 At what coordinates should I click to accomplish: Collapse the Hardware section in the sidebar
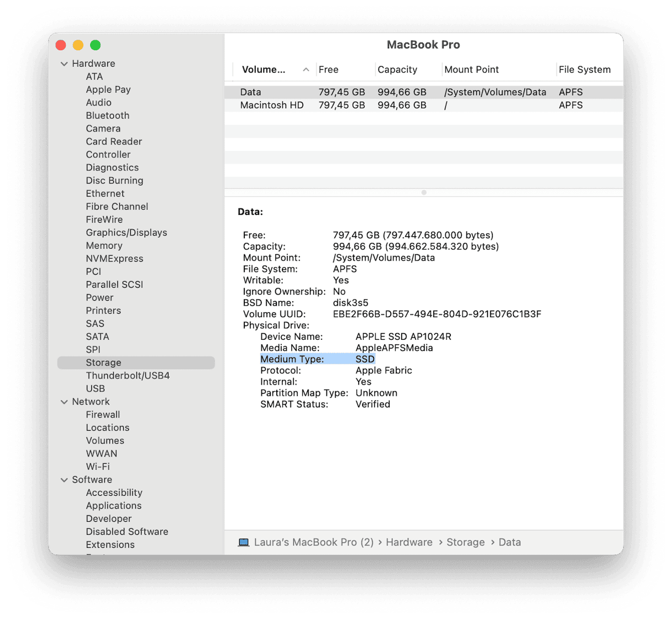pos(64,64)
